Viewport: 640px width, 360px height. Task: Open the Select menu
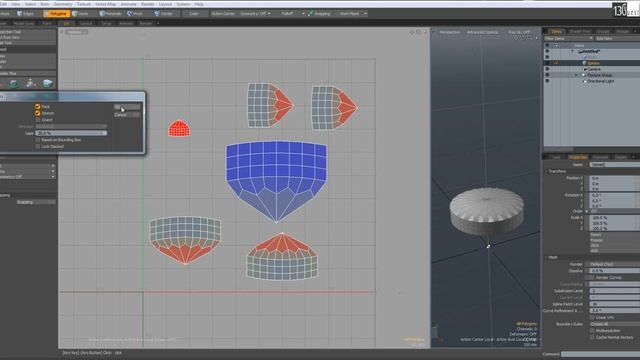point(30,4)
